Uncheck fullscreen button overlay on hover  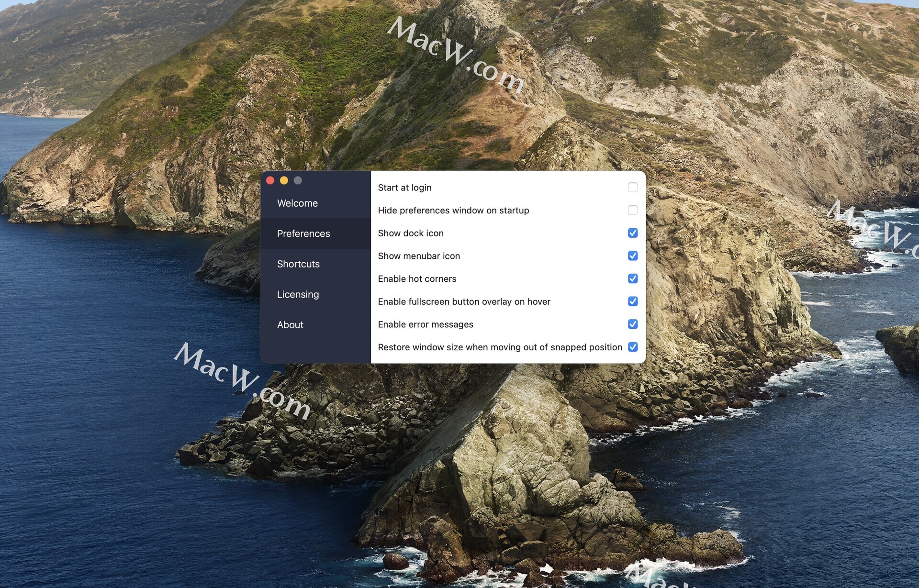(x=632, y=301)
